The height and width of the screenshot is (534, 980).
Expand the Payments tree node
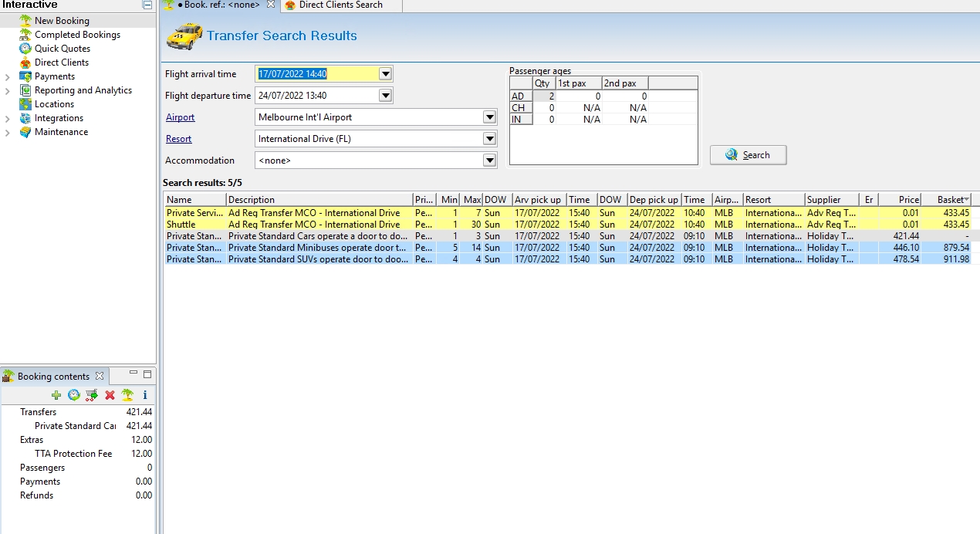[x=8, y=76]
